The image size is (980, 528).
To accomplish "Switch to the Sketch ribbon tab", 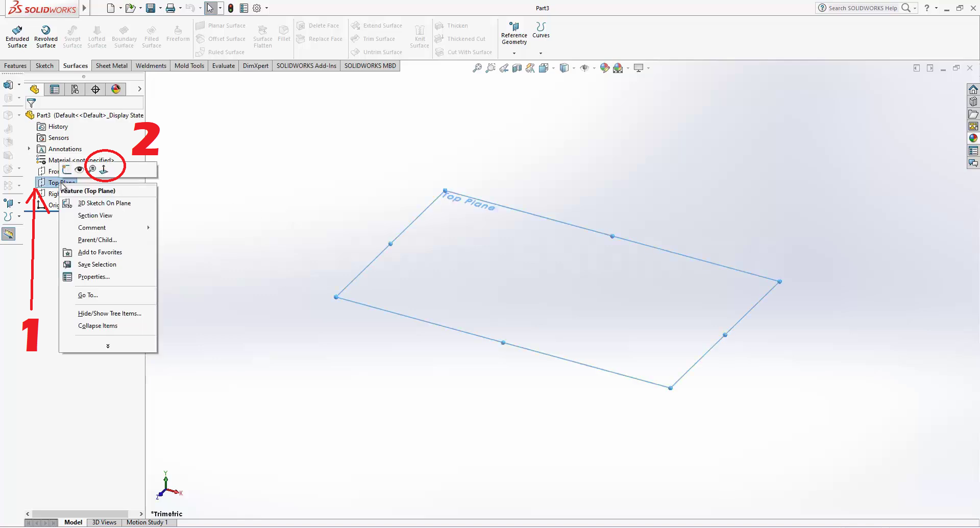I will click(x=44, y=66).
